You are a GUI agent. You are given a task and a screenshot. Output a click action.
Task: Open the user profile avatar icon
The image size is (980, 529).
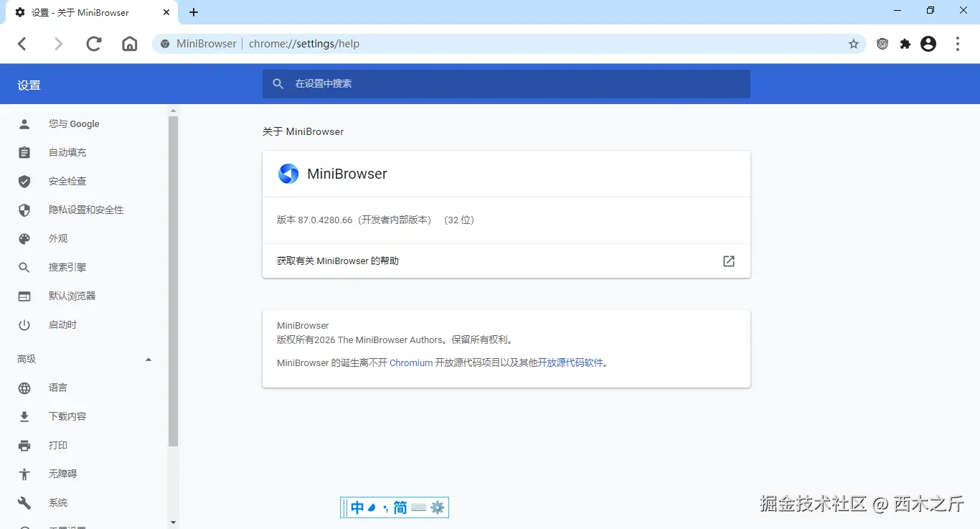coord(928,44)
